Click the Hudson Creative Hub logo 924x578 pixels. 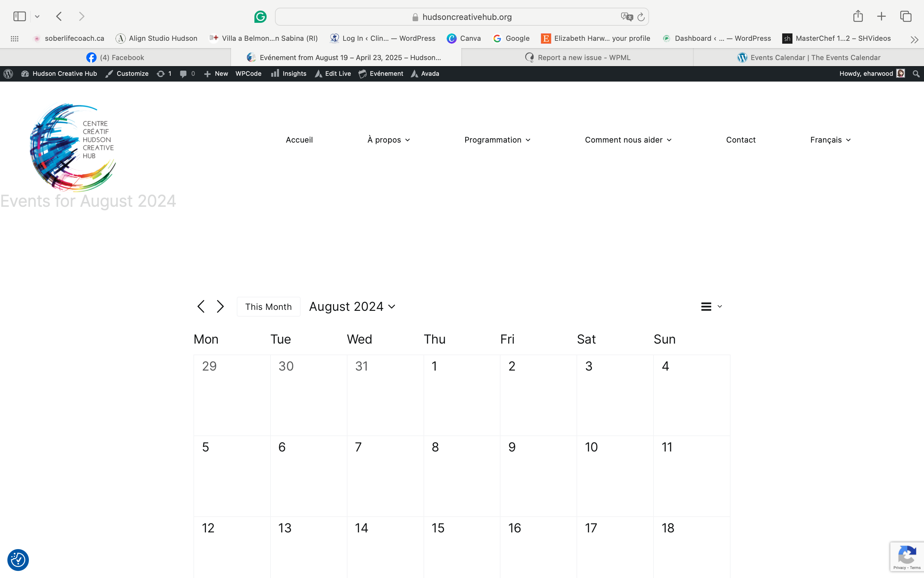click(73, 147)
